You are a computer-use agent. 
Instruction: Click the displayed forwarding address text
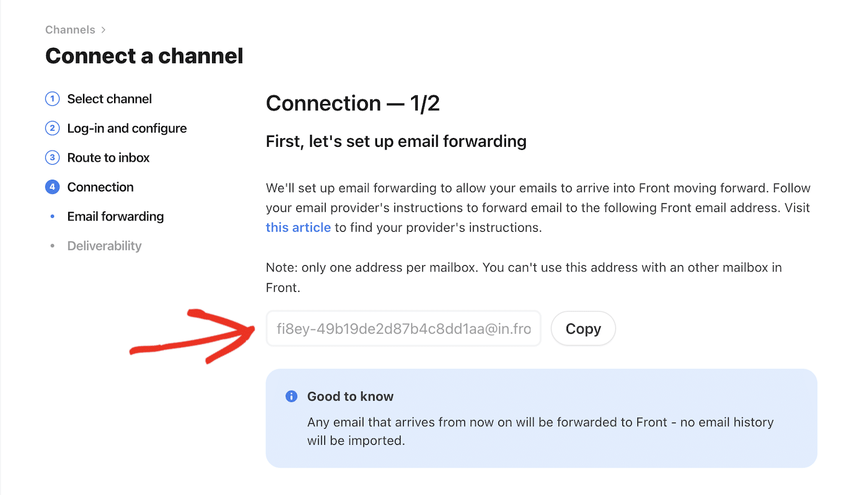point(403,328)
